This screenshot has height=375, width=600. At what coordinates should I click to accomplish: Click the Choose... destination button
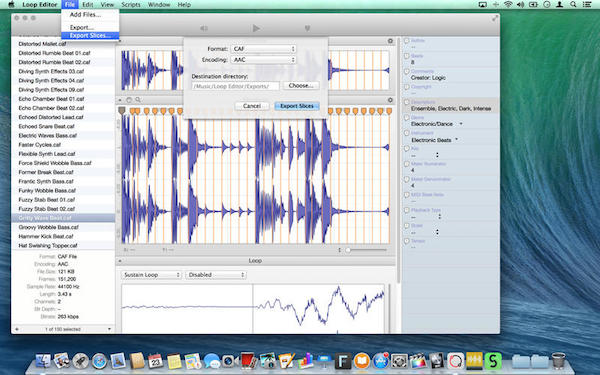tap(301, 86)
